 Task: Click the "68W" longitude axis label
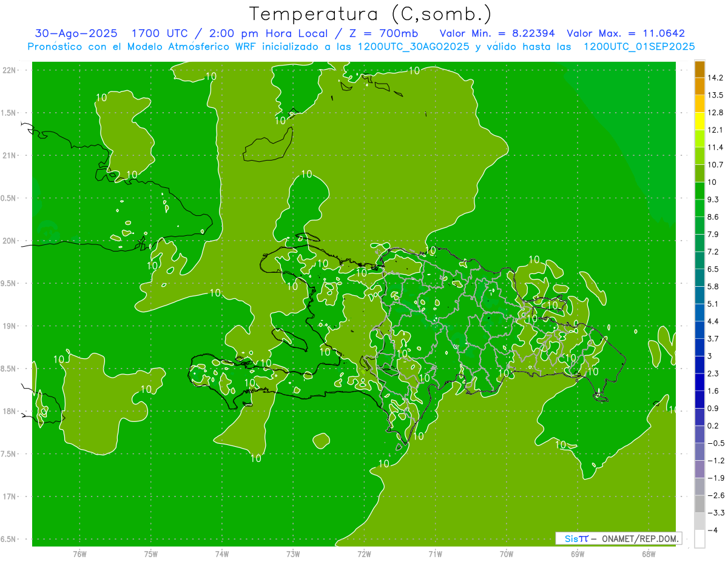(x=648, y=554)
